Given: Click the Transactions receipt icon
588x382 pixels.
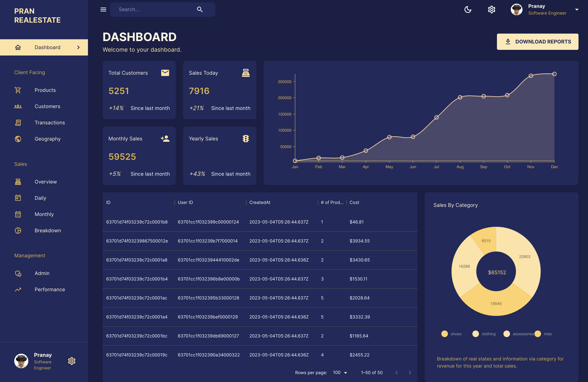Looking at the screenshot, I should [18, 123].
